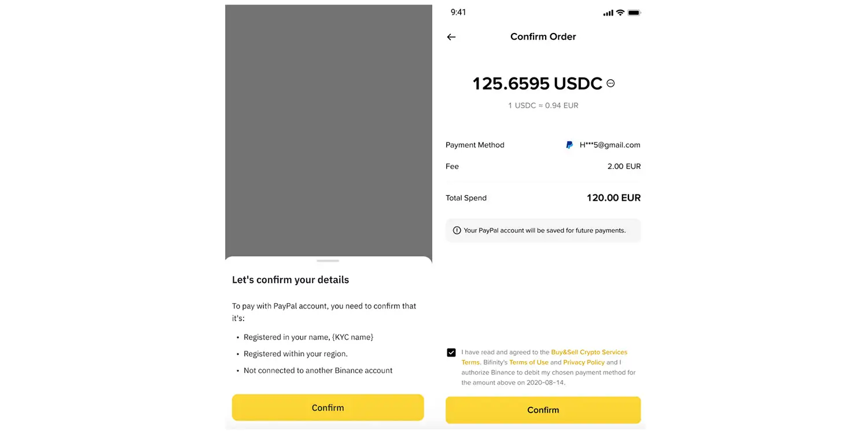
Task: Select the H***5@gmail.com payment method
Action: [x=609, y=145]
